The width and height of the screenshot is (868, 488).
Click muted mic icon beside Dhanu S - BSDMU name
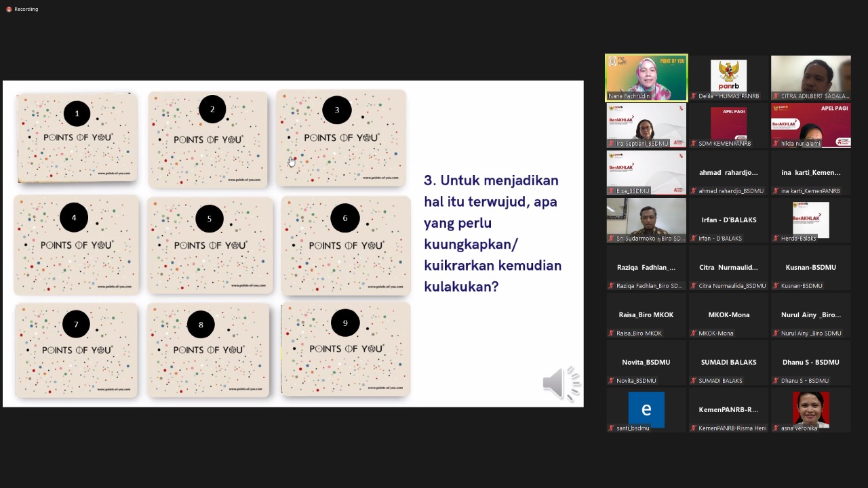tap(776, 381)
